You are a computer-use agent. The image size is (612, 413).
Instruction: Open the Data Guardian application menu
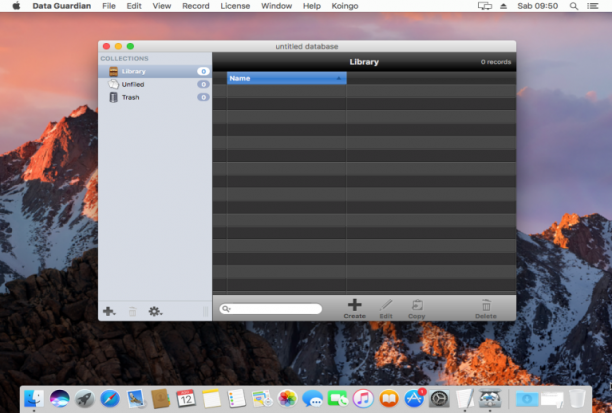tap(62, 6)
